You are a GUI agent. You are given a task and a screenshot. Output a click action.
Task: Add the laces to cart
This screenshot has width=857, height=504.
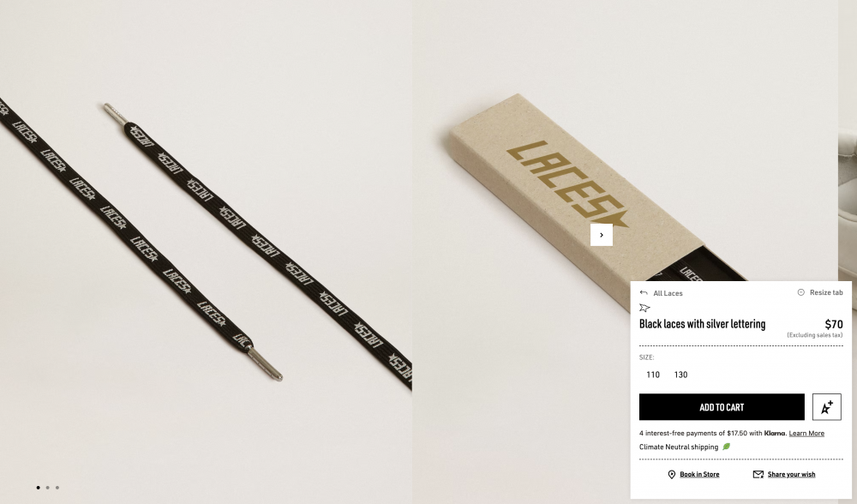(722, 407)
